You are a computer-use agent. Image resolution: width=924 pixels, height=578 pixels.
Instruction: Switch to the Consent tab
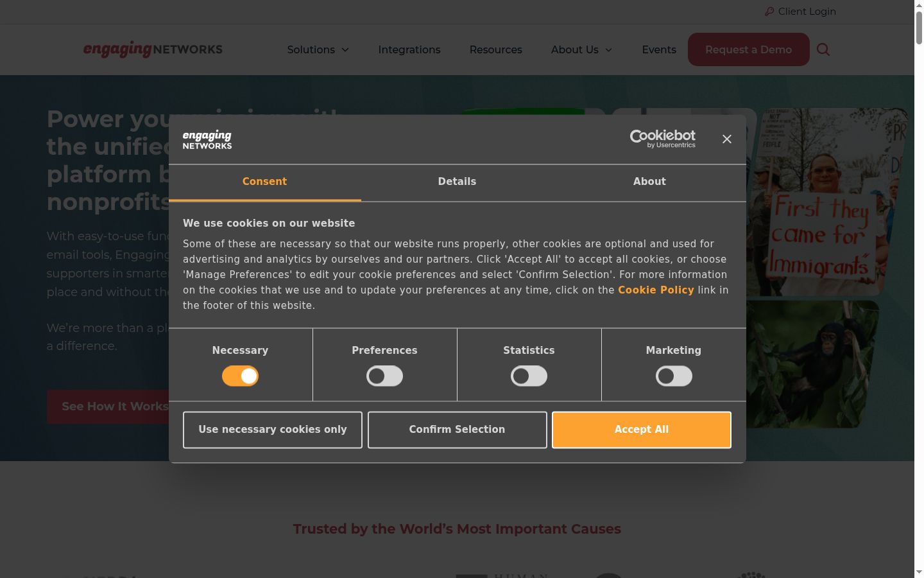point(264,182)
